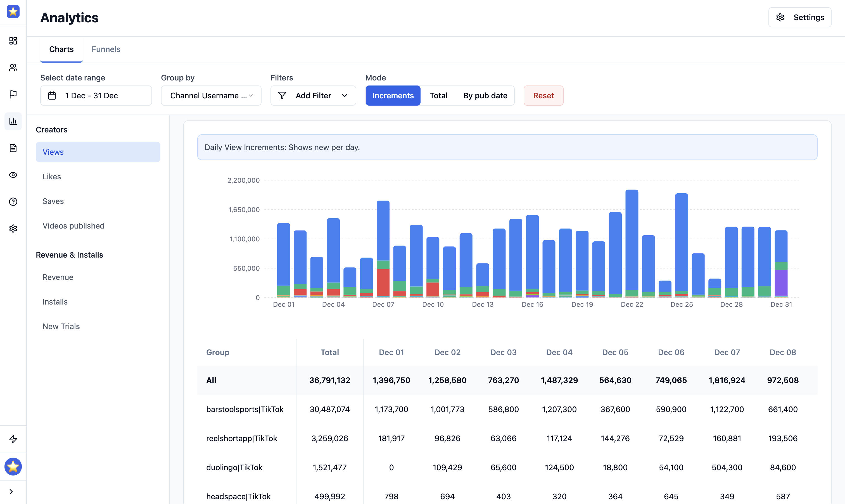
Task: Click the Reset button
Action: coord(543,96)
